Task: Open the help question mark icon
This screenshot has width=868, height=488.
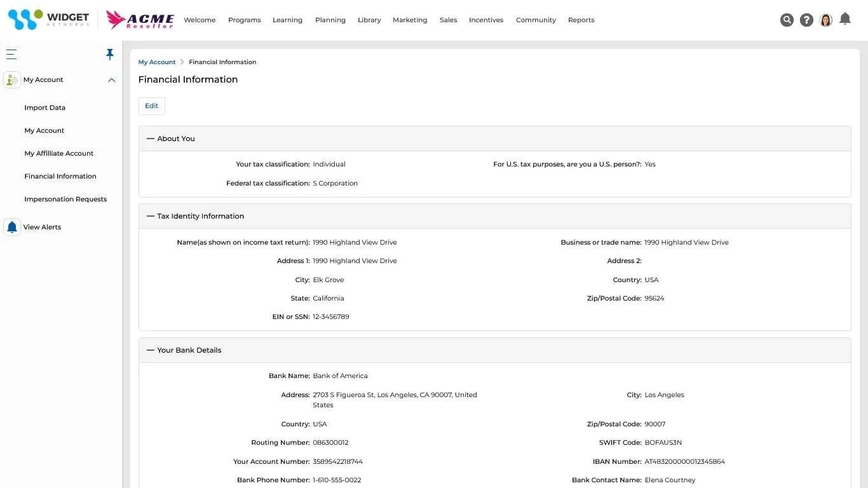Action: 806,20
